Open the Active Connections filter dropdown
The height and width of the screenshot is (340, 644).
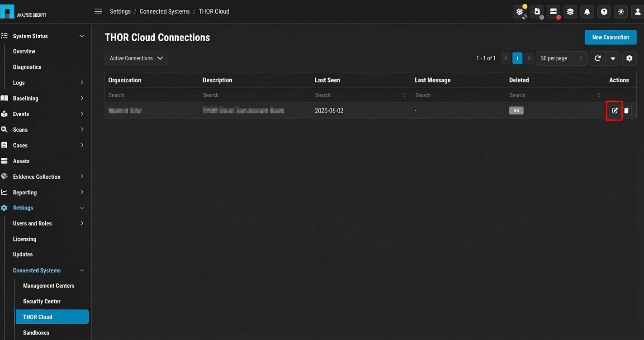(136, 58)
